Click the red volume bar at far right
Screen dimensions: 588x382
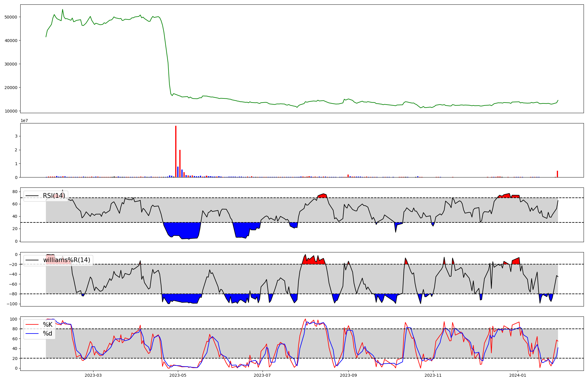557,174
